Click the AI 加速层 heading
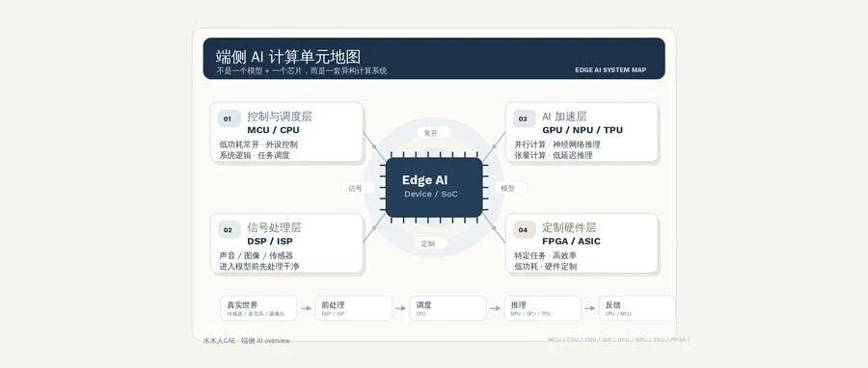Screen dimensions: 868x368 tap(564, 117)
